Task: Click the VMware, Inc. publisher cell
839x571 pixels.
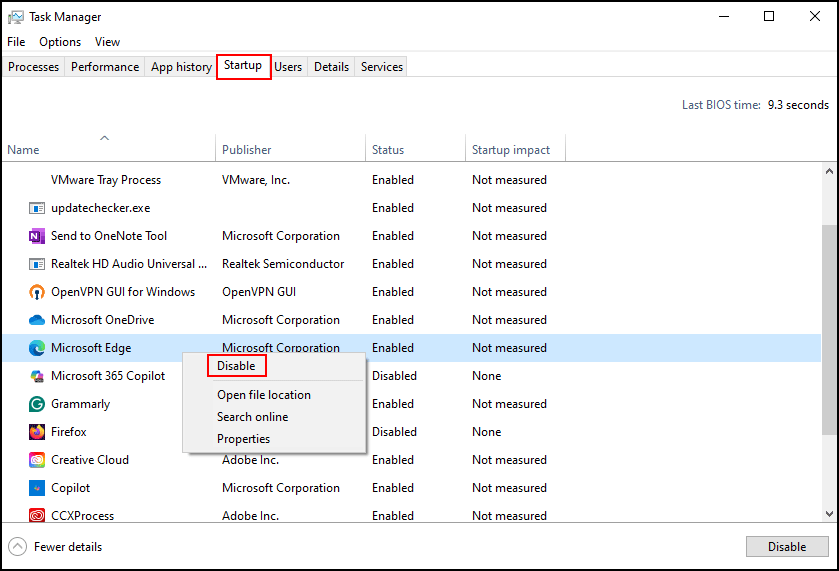Action: [256, 180]
